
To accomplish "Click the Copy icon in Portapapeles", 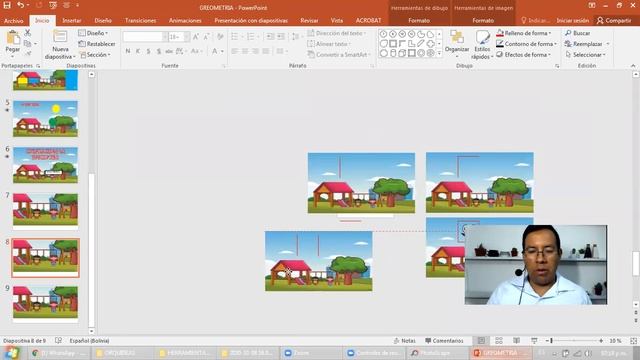I will pos(27,43).
